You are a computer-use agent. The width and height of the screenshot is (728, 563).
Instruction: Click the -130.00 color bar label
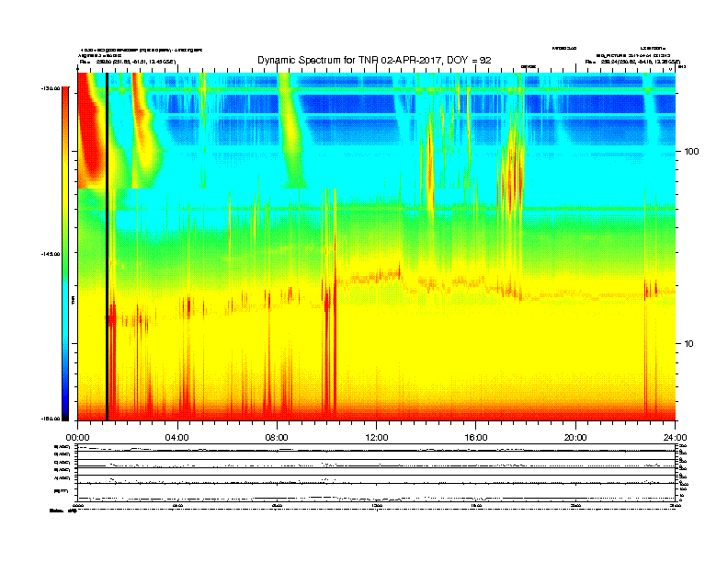tap(51, 88)
